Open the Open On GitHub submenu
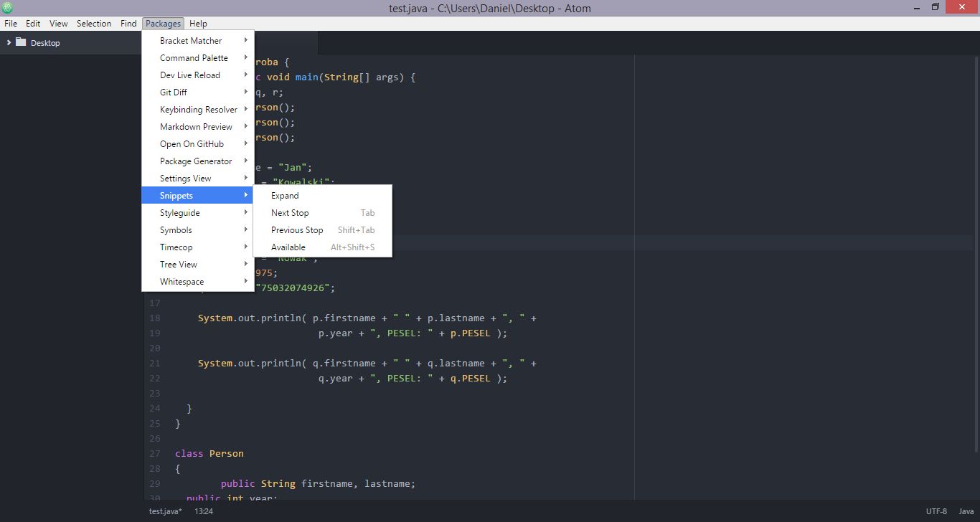Viewport: 980px width, 522px height. (x=198, y=144)
